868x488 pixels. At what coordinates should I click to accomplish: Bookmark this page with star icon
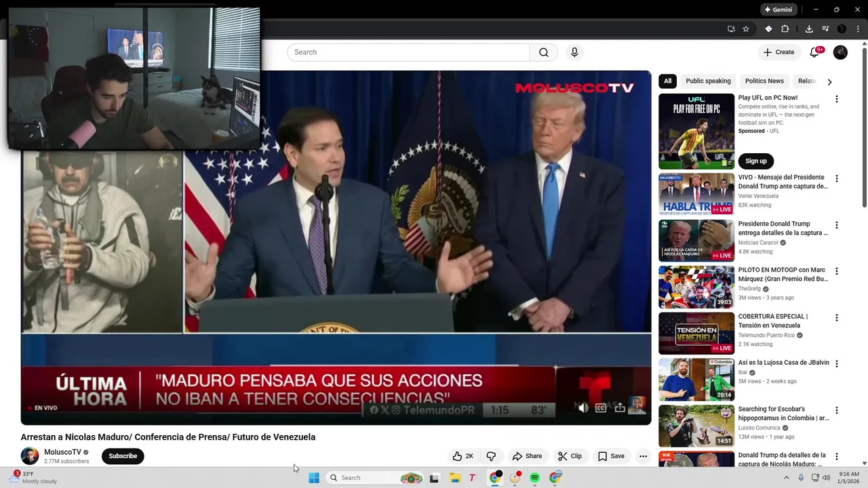pyautogui.click(x=746, y=29)
